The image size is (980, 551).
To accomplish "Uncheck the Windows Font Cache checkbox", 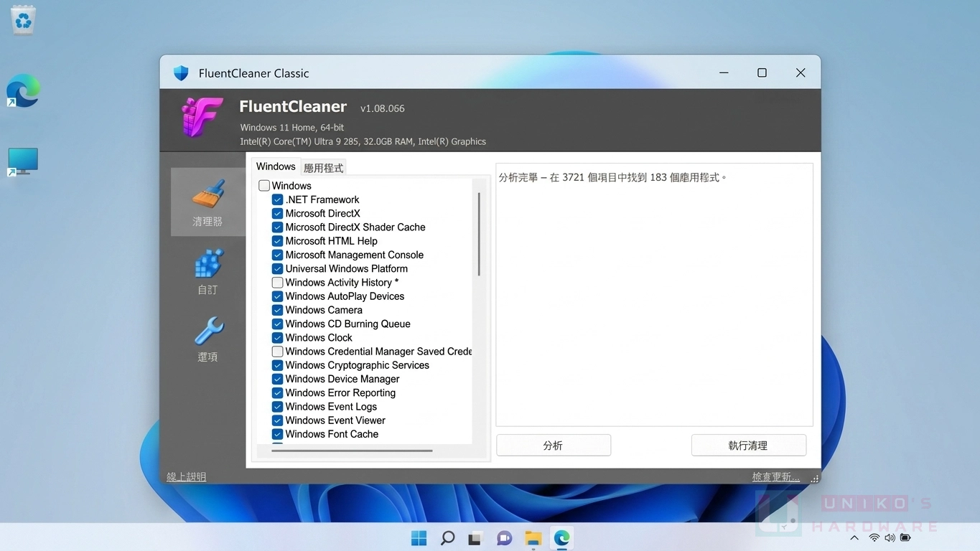I will pos(277,434).
